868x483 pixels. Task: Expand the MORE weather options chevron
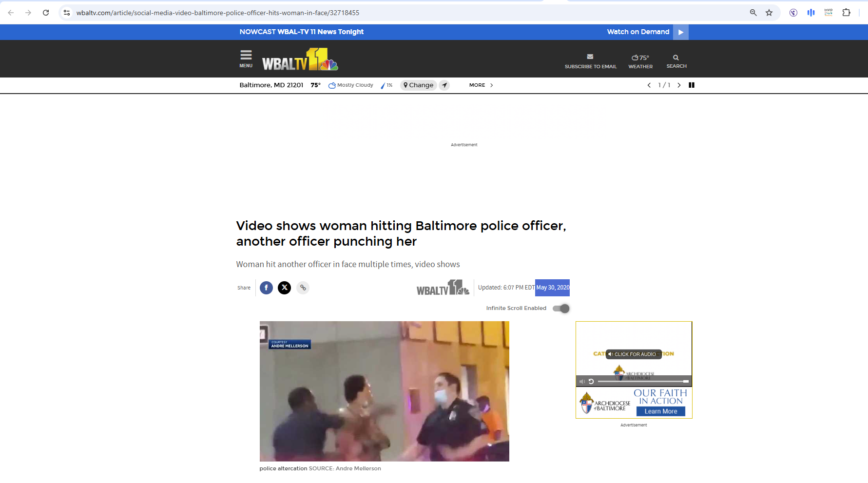tap(491, 85)
